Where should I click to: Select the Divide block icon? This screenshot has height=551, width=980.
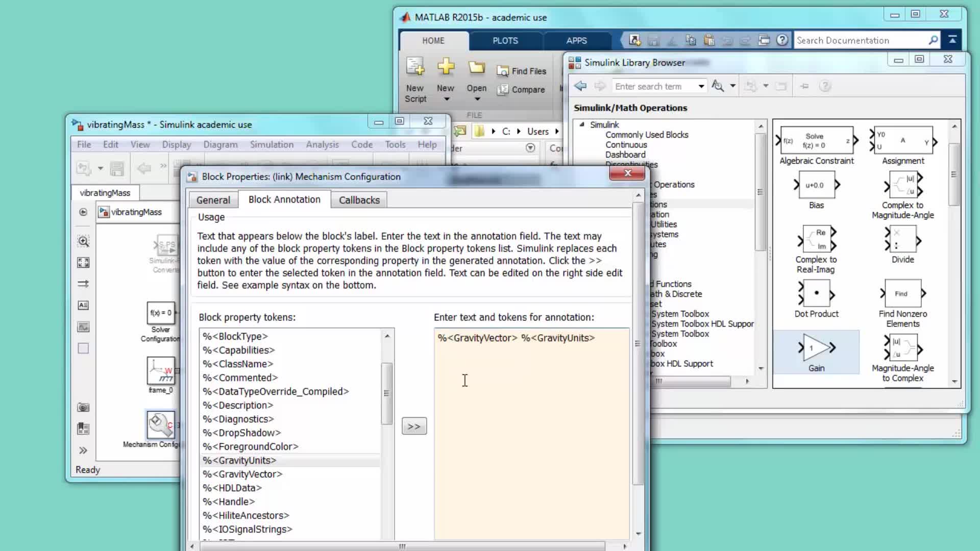[x=902, y=239]
